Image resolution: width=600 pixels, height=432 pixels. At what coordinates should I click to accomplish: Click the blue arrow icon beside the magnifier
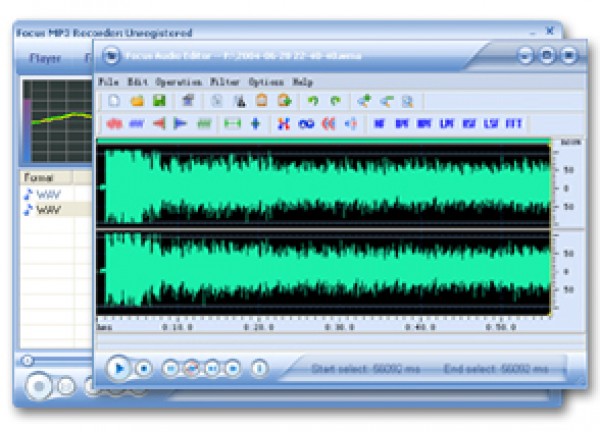coord(386,101)
